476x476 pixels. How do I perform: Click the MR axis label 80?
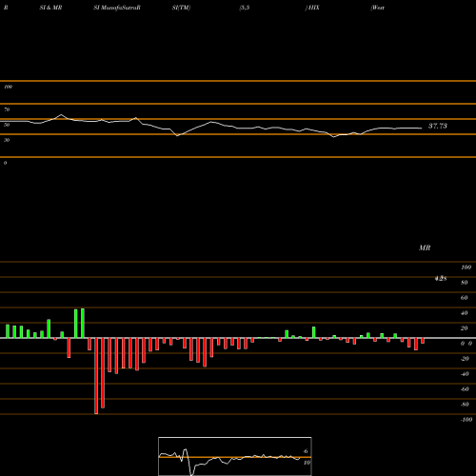(465, 283)
